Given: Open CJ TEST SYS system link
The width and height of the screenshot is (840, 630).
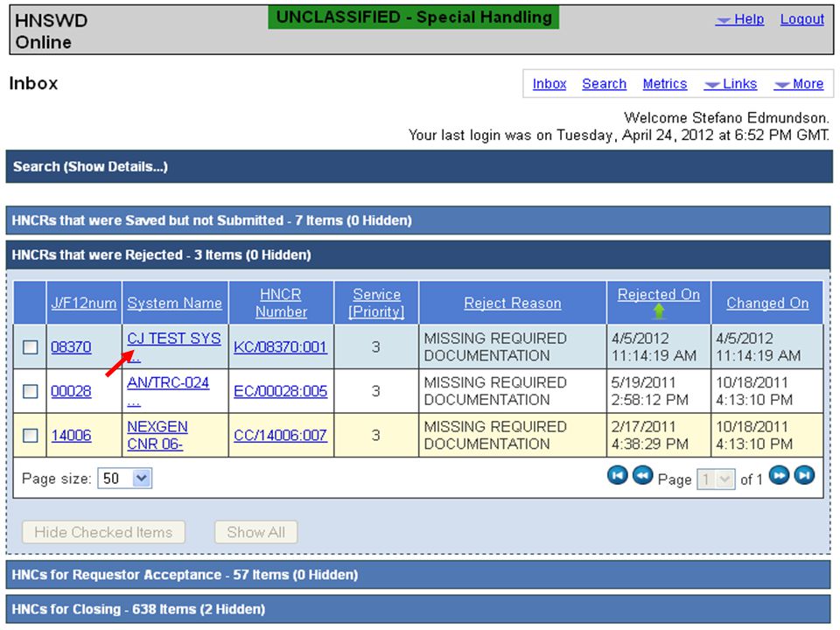Looking at the screenshot, I should [173, 339].
